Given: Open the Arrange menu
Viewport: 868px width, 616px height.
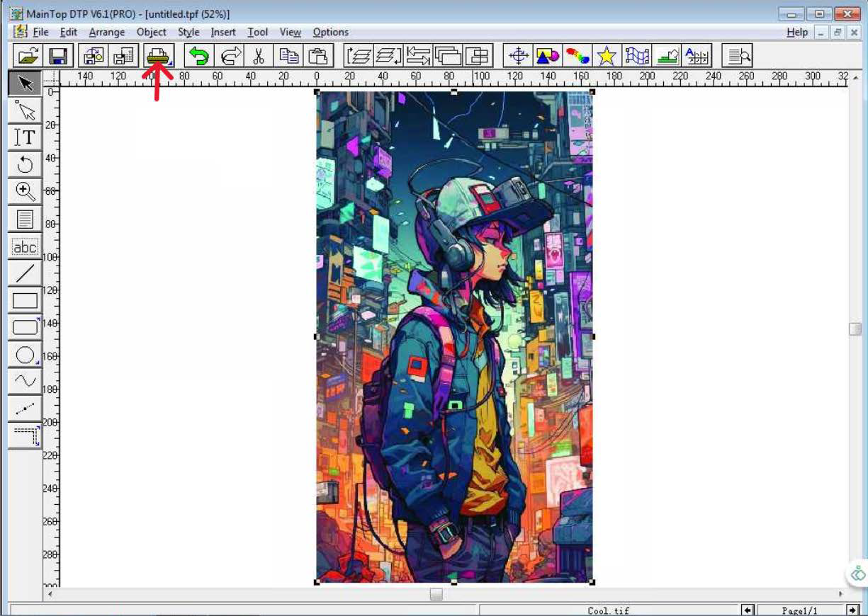Looking at the screenshot, I should (x=107, y=32).
